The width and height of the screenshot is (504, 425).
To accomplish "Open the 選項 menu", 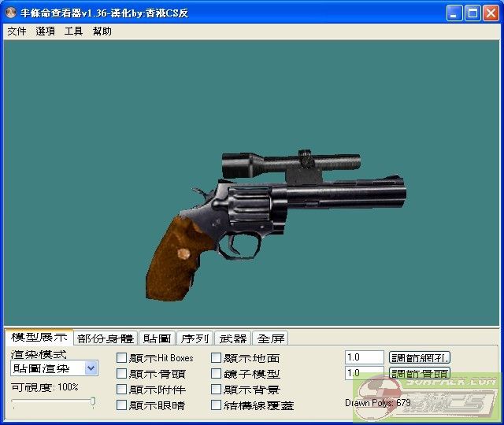I will [45, 31].
